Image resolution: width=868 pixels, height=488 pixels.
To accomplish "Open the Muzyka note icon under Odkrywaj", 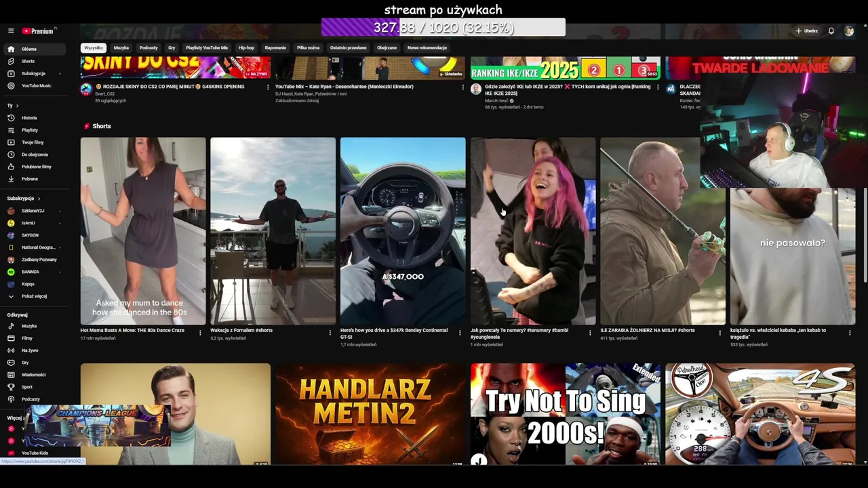I will tap(11, 326).
